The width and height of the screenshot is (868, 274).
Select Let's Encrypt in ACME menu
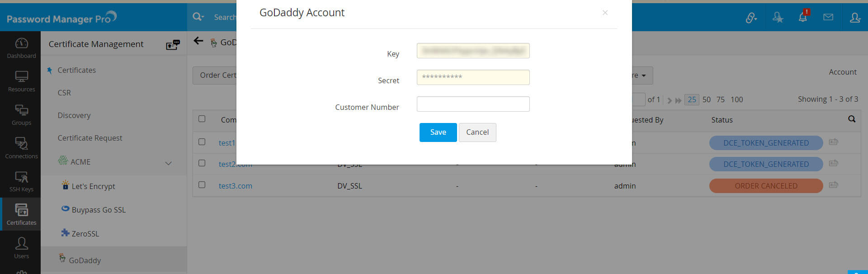[x=93, y=186]
